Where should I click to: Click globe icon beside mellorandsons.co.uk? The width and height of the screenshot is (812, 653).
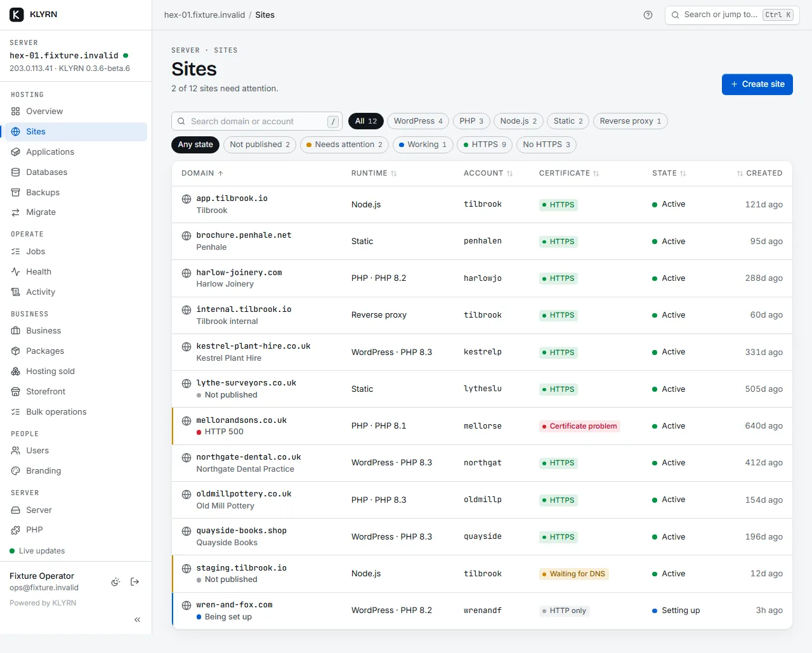pyautogui.click(x=187, y=421)
